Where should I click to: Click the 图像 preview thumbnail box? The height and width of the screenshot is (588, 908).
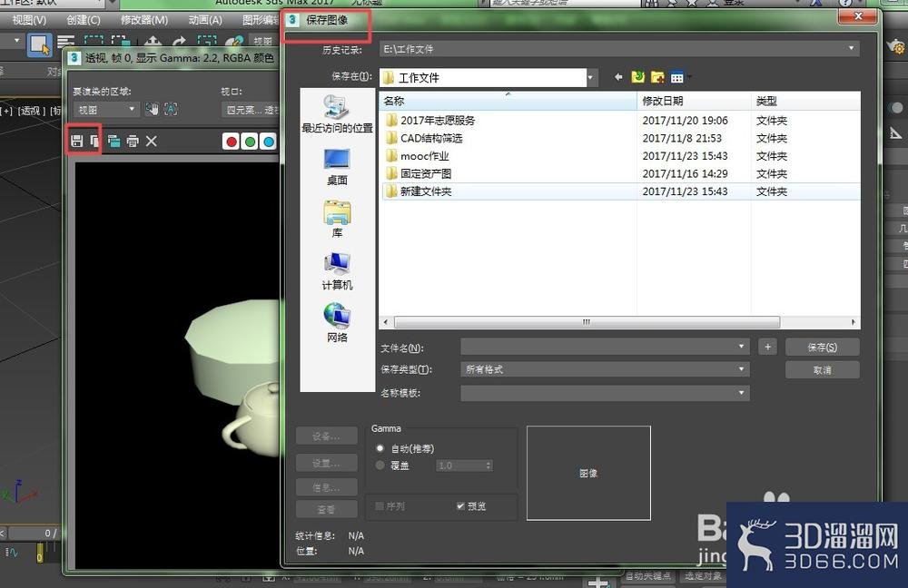tap(588, 473)
